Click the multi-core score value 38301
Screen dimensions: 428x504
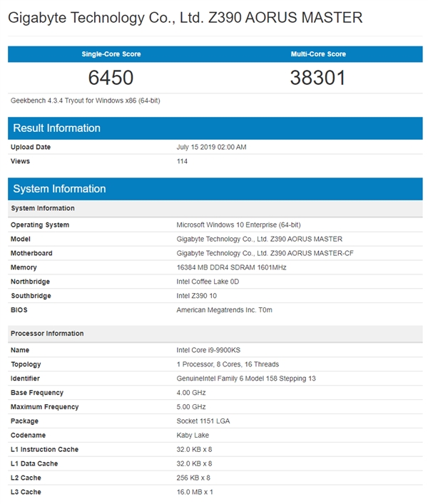[x=317, y=78]
